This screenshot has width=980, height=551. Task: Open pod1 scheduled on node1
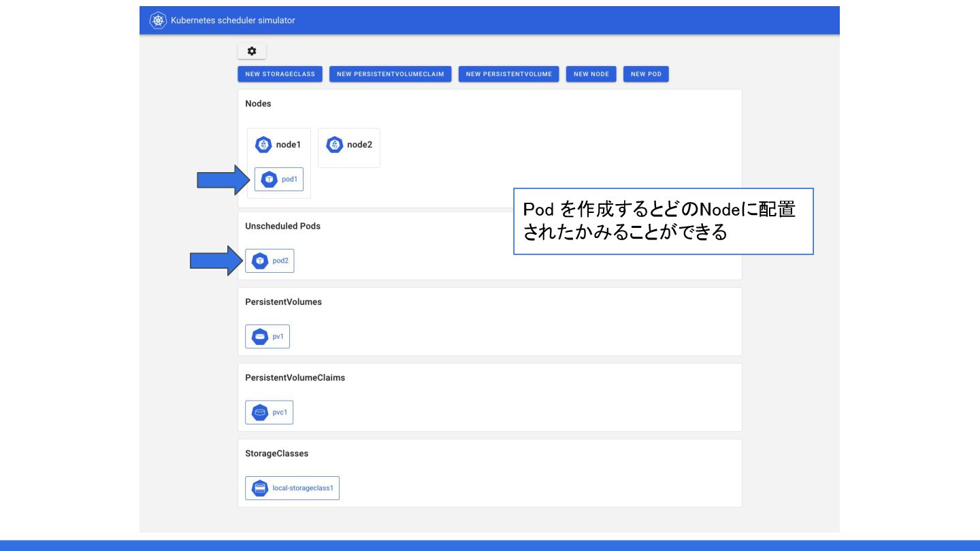point(279,180)
